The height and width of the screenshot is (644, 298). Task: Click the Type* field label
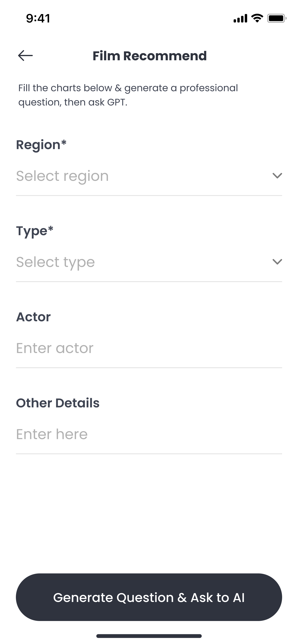tap(35, 231)
